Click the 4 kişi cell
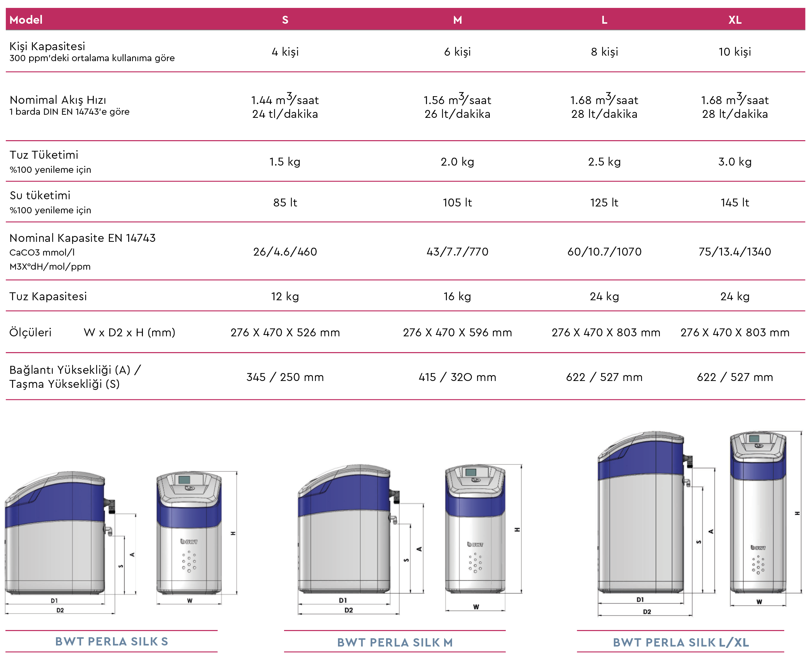Viewport: 812px width, 663px height. [x=285, y=52]
